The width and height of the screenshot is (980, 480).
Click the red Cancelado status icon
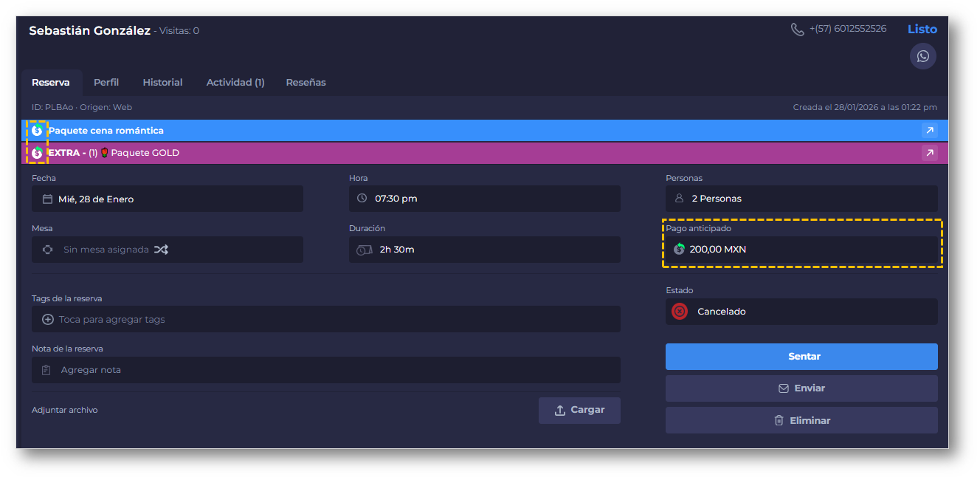click(x=680, y=312)
